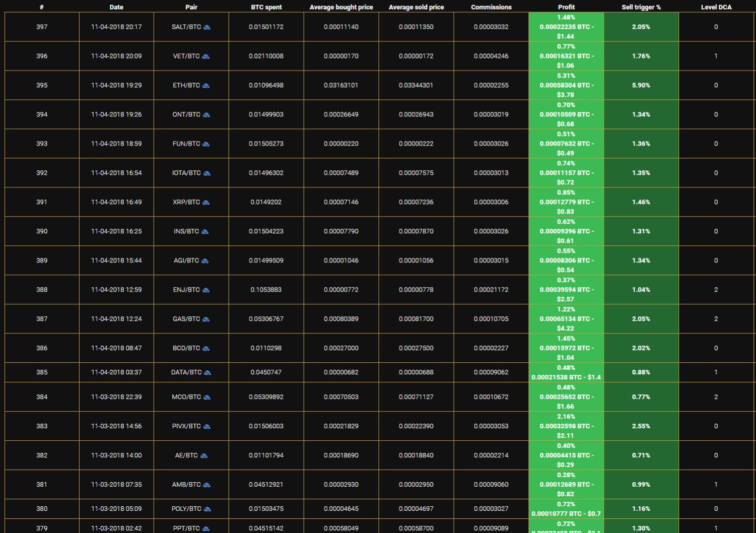The width and height of the screenshot is (756, 533).
Task: Open the chart icon beside INS/BTC
Action: (205, 232)
